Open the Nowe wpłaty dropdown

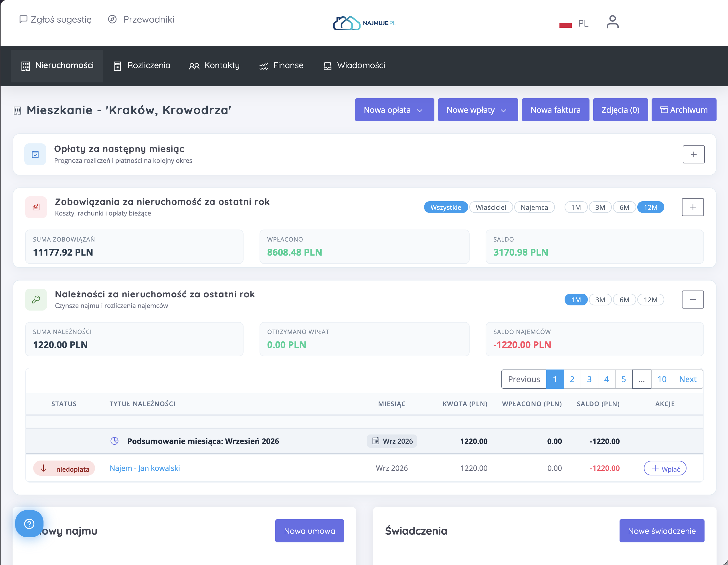tap(478, 110)
